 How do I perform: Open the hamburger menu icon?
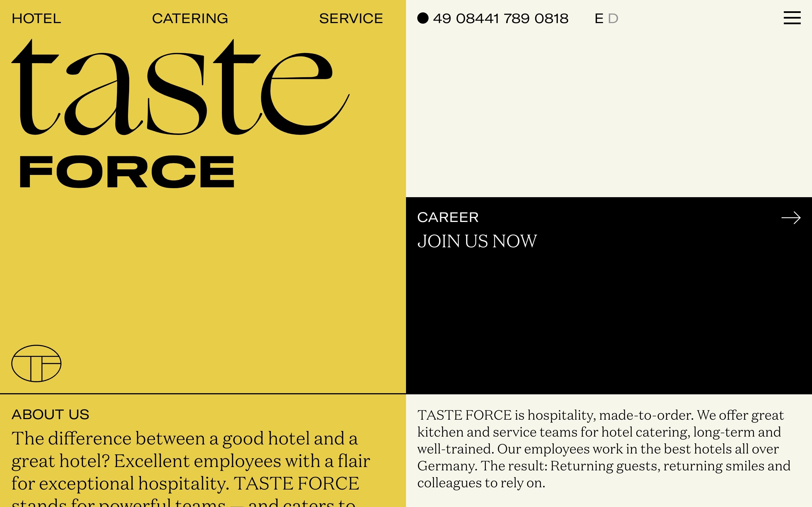[x=792, y=18]
